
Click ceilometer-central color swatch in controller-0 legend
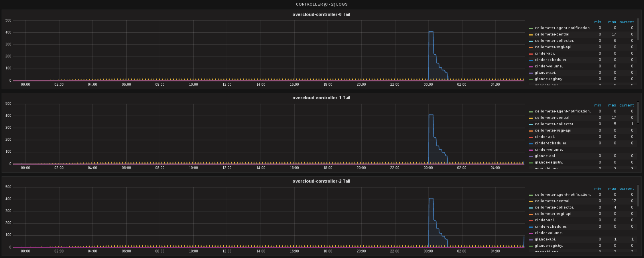click(x=531, y=35)
